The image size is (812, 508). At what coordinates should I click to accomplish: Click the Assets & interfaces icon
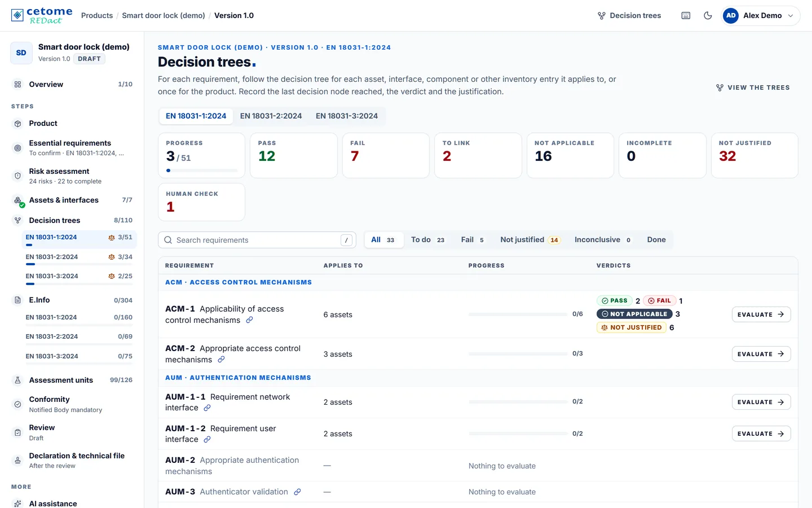pos(18,200)
